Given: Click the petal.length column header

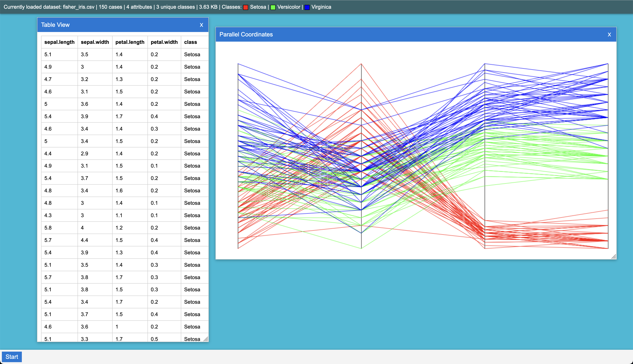Looking at the screenshot, I should pos(130,42).
